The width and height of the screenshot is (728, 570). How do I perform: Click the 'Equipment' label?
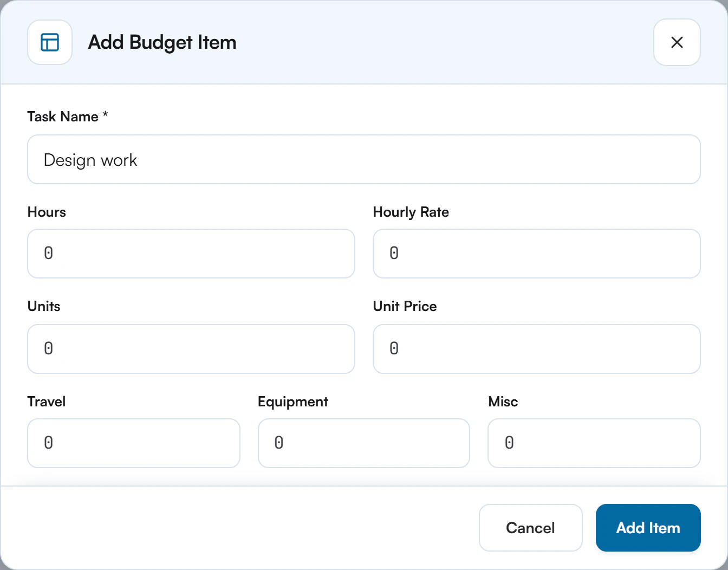tap(293, 401)
